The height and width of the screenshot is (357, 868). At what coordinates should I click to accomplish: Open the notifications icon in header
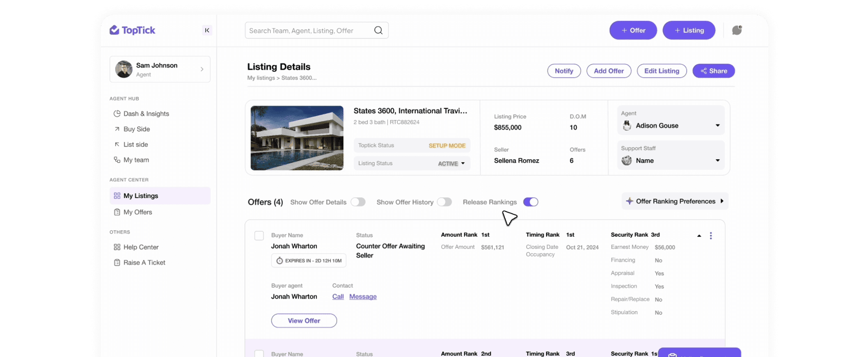(x=737, y=30)
